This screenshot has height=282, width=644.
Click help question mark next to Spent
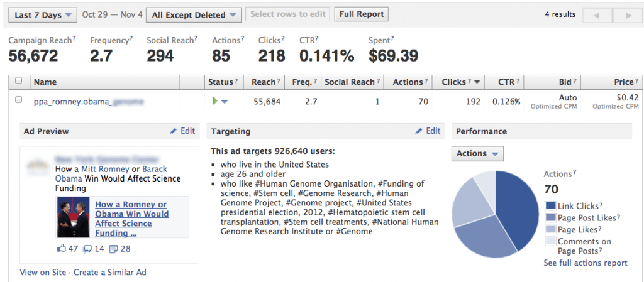click(x=392, y=38)
